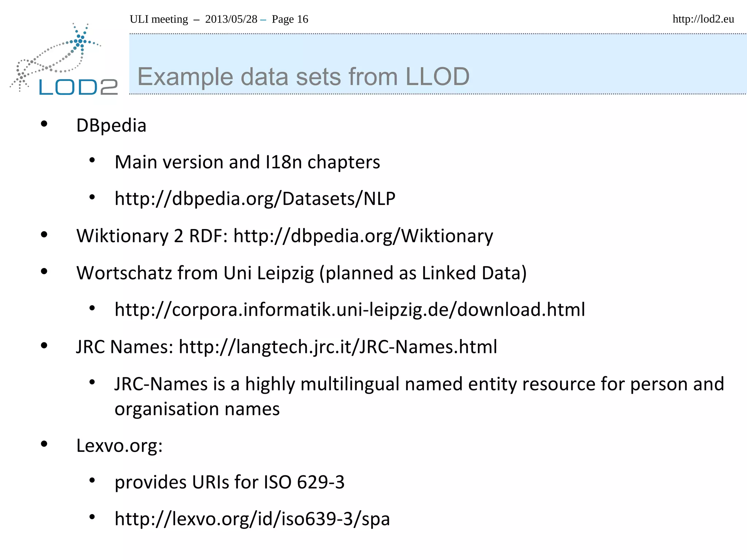Open the http://lod2.eu header link
The width and height of the screenshot is (747, 560).
click(703, 19)
